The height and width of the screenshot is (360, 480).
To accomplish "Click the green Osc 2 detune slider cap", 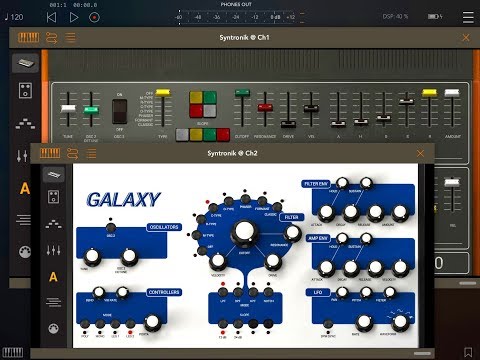I will tap(91, 110).
